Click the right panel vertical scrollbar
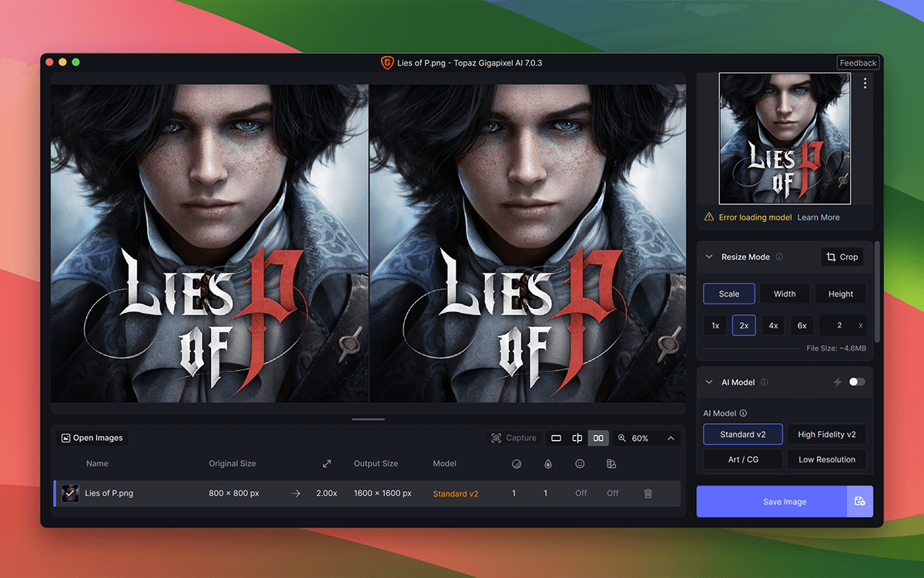The height and width of the screenshot is (578, 924). click(877, 291)
